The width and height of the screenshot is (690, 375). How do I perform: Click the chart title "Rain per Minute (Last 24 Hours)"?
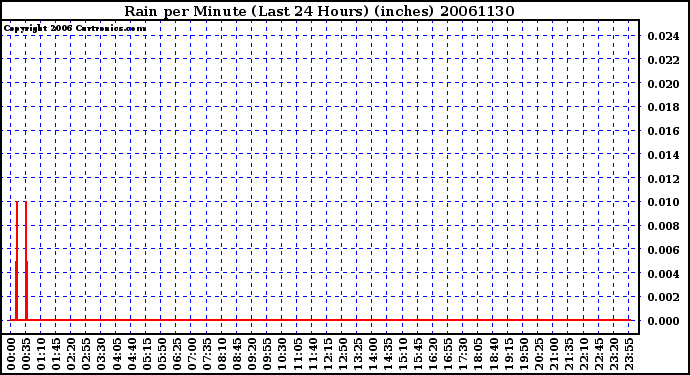246,11
